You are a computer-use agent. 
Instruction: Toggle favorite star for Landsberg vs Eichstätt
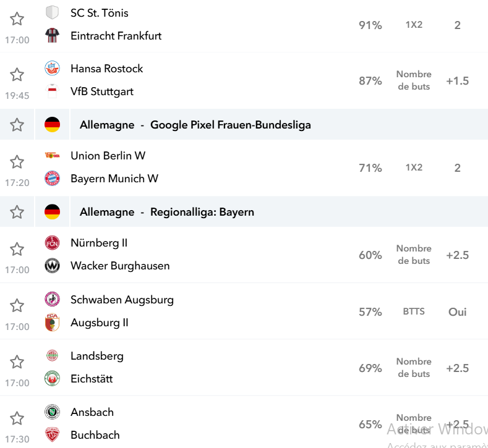point(17,362)
